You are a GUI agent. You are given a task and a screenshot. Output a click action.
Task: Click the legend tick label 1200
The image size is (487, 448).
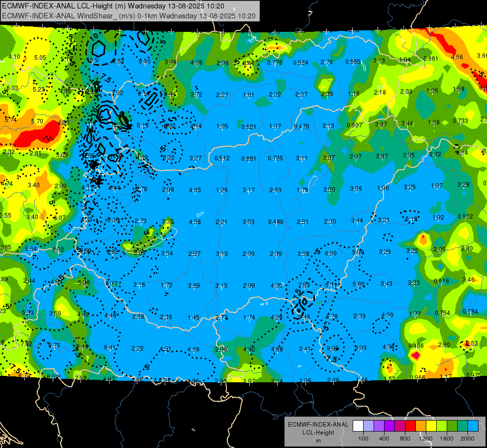click(426, 439)
